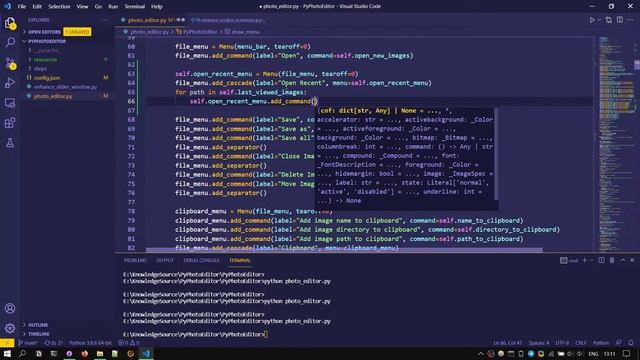The height and width of the screenshot is (360, 640).
Task: Open config.json in the explorer
Action: (47, 78)
